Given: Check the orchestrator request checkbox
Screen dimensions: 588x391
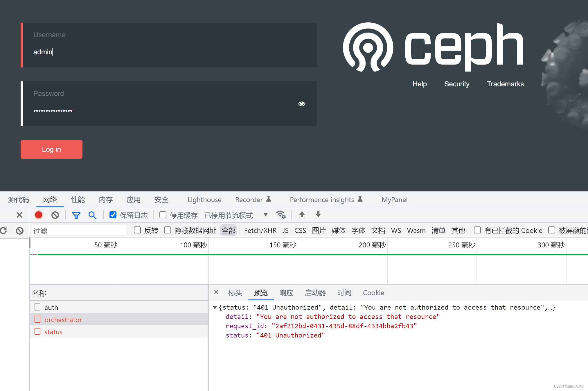Looking at the screenshot, I should tap(37, 319).
